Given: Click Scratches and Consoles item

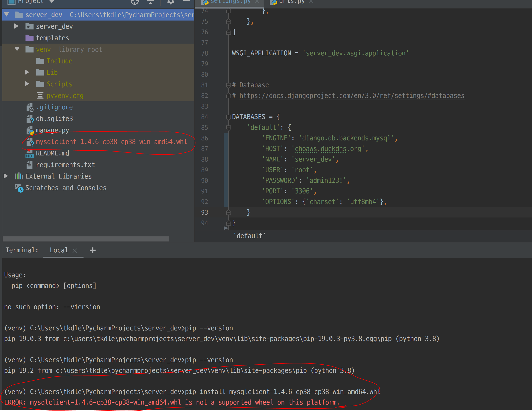Looking at the screenshot, I should [x=66, y=188].
